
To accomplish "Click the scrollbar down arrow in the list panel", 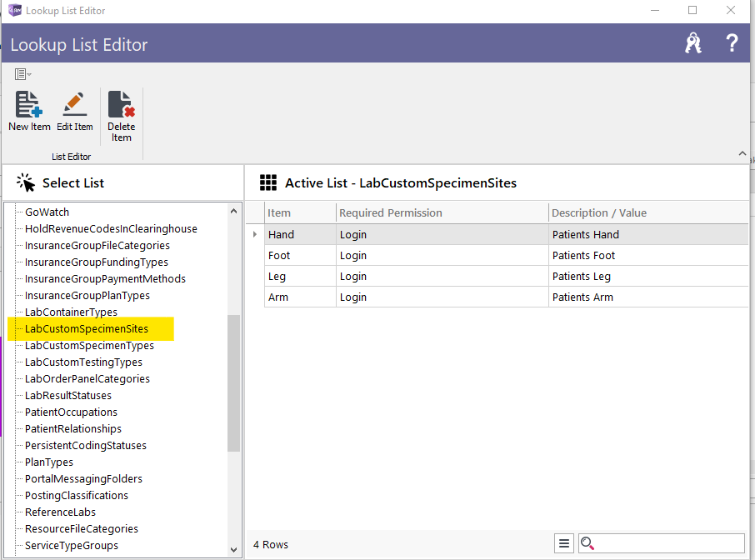I will click(x=234, y=549).
